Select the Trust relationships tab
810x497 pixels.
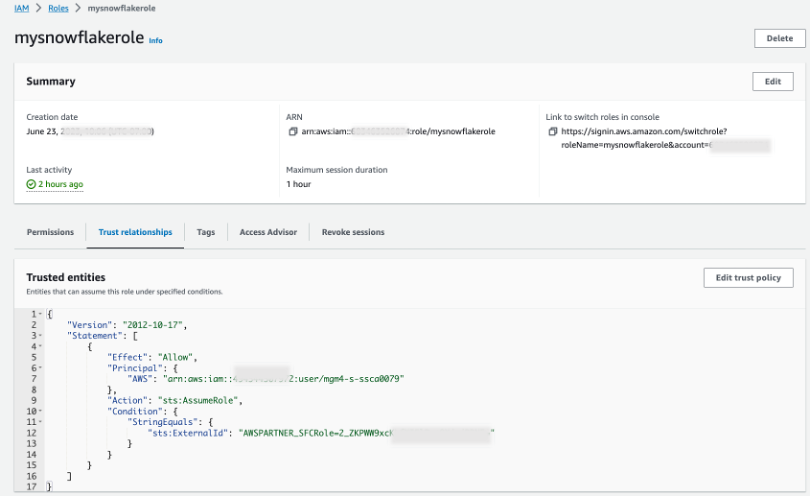[135, 232]
